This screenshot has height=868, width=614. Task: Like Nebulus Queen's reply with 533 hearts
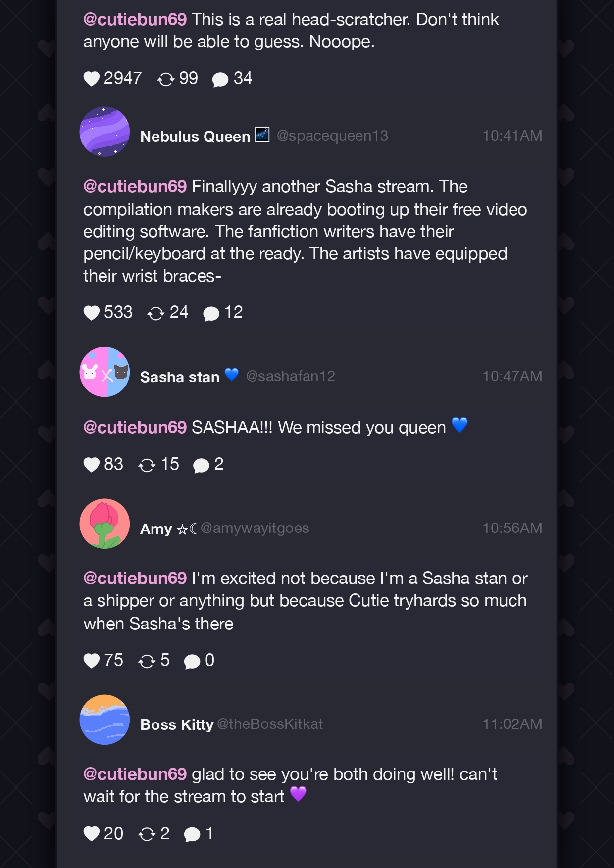click(92, 313)
